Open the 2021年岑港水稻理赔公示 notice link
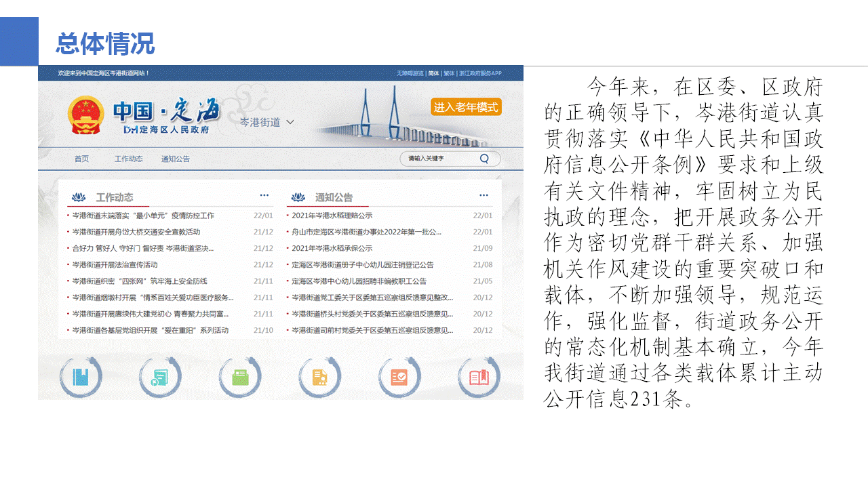 point(332,216)
